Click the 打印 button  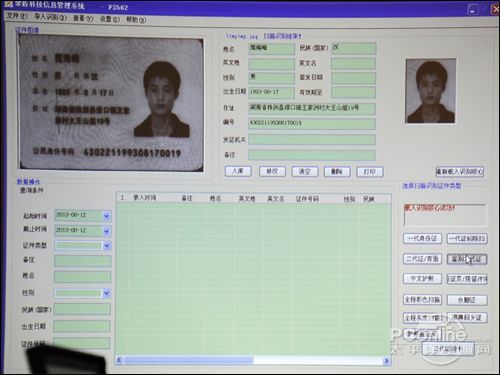(370, 172)
